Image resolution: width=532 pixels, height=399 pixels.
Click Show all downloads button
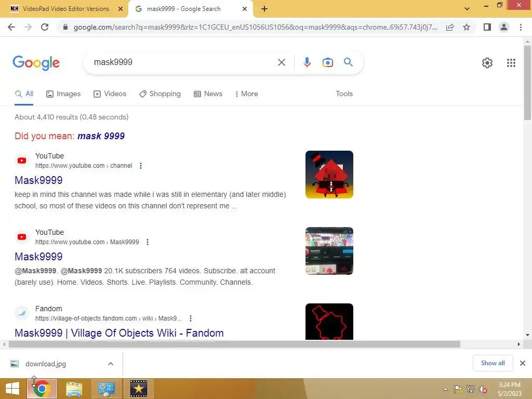493,363
